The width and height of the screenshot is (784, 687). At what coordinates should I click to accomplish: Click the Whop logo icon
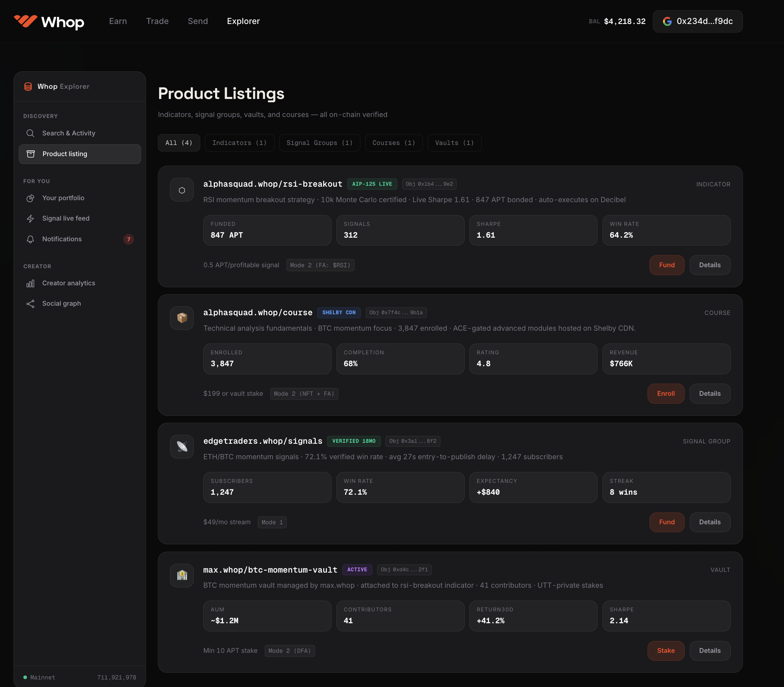[25, 21]
